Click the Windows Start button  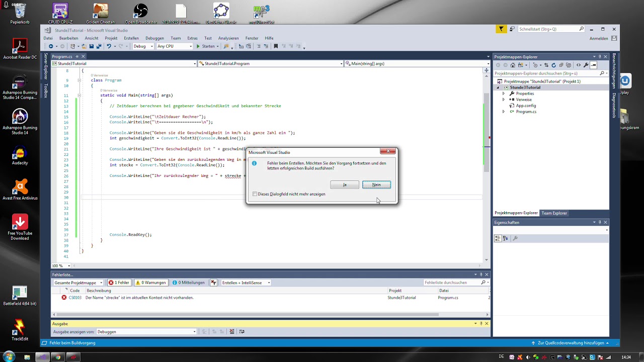click(9, 357)
